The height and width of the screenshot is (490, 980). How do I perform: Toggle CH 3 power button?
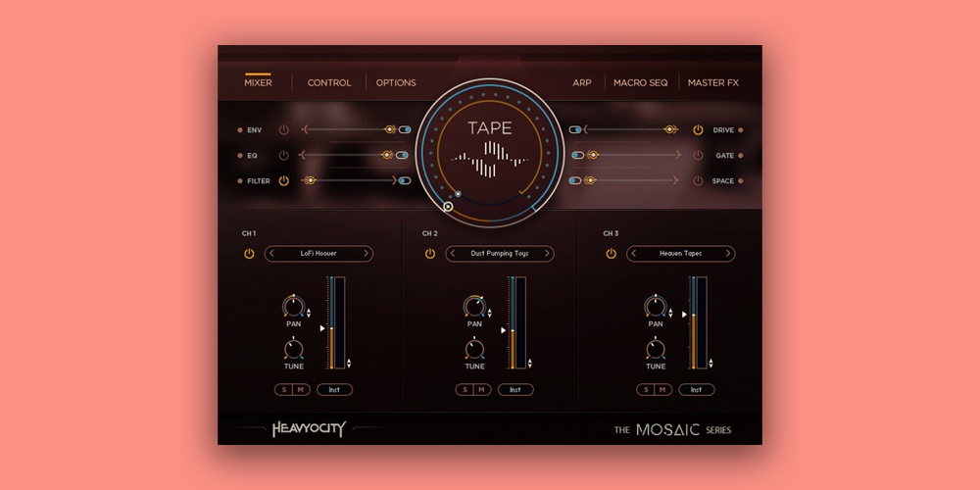[611, 254]
